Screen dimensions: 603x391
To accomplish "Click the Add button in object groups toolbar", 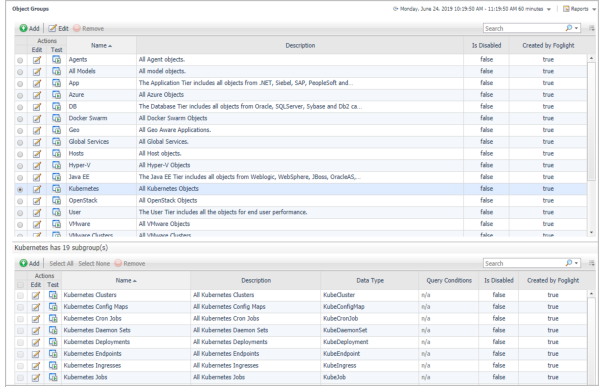I will click(30, 28).
